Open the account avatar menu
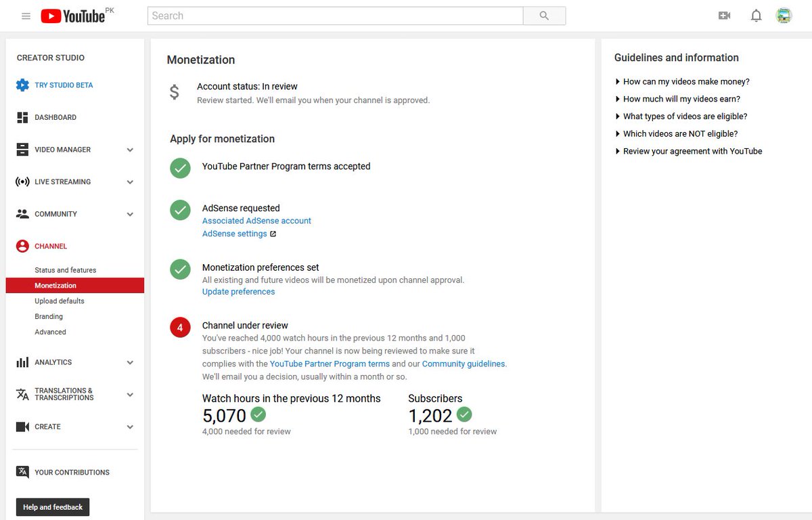The height and width of the screenshot is (520, 812). click(x=784, y=16)
